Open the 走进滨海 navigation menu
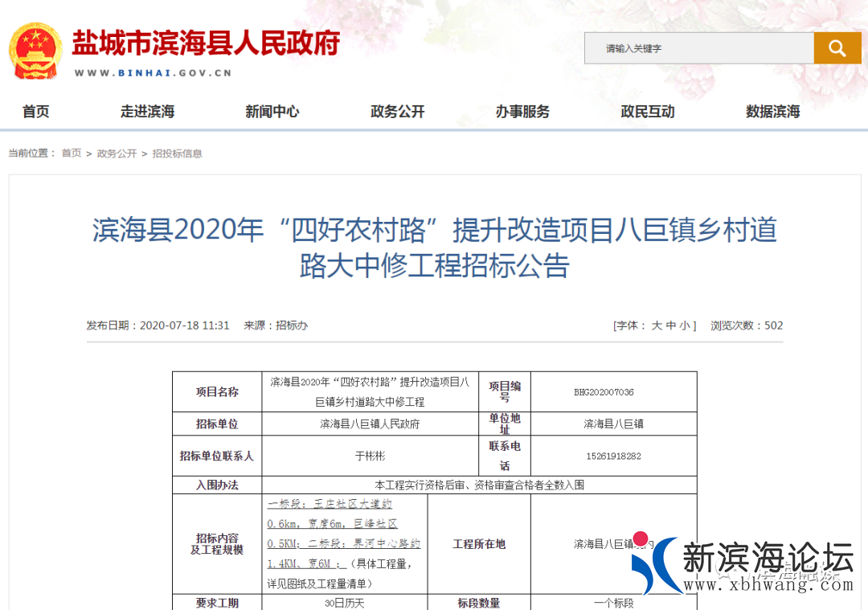This screenshot has height=610, width=868. [148, 113]
